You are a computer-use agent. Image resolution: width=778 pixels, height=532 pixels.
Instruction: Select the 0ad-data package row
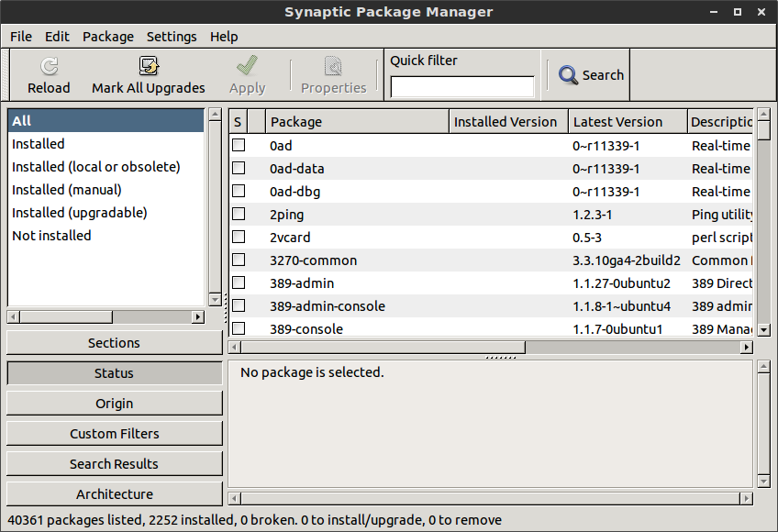click(491, 168)
